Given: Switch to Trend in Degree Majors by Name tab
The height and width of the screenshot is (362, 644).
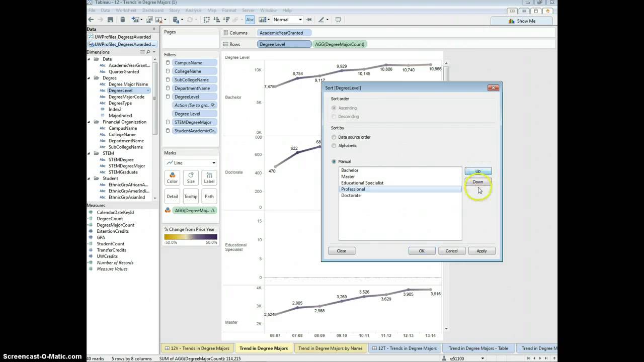Looking at the screenshot, I should click(330, 348).
